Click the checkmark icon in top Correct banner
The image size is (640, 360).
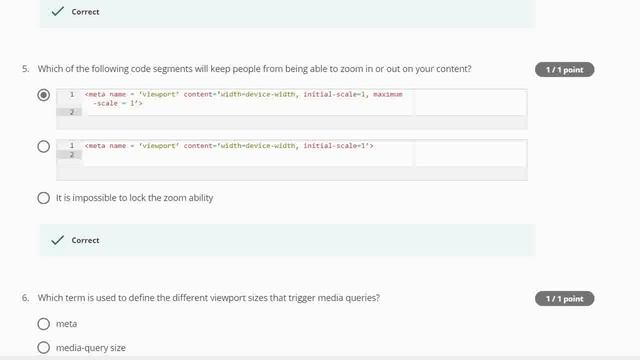(58, 11)
